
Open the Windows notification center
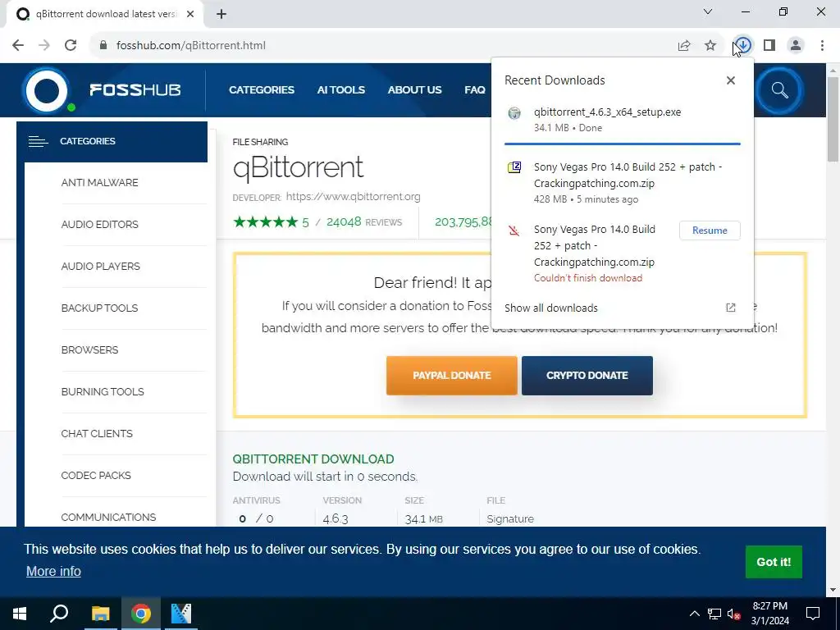(x=813, y=614)
